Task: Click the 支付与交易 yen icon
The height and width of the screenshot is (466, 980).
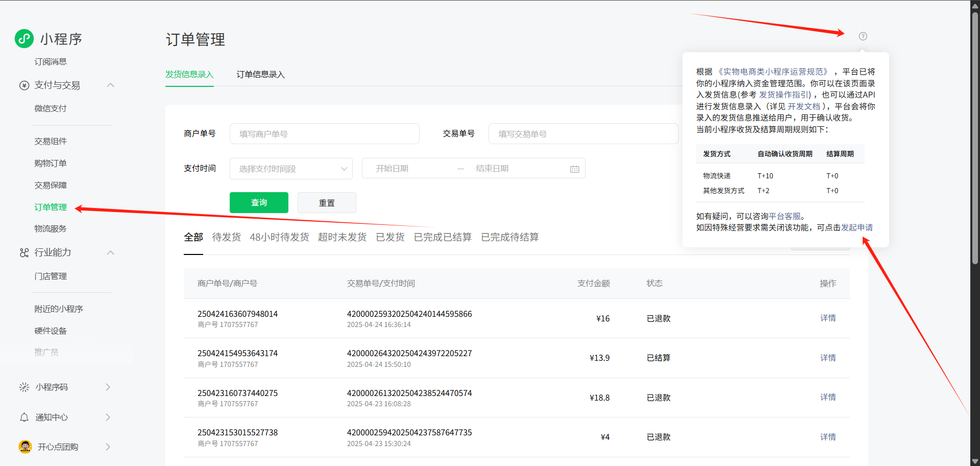Action: (x=24, y=85)
